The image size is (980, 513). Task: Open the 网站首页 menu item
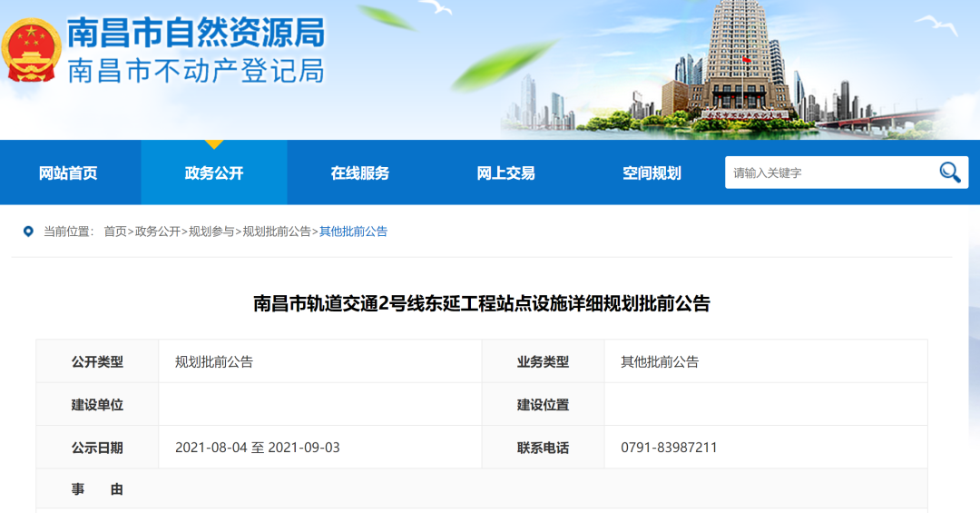[x=68, y=173]
